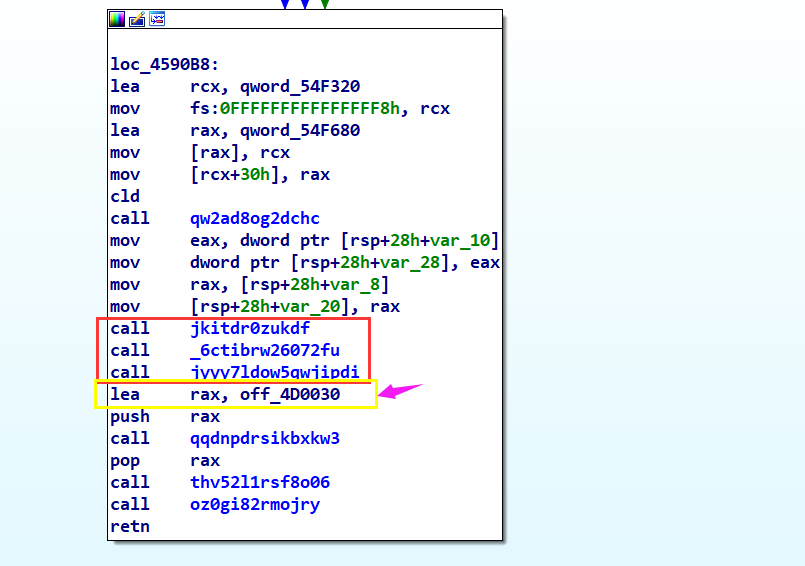
Task: Click the node color palette icon
Action: click(x=117, y=20)
